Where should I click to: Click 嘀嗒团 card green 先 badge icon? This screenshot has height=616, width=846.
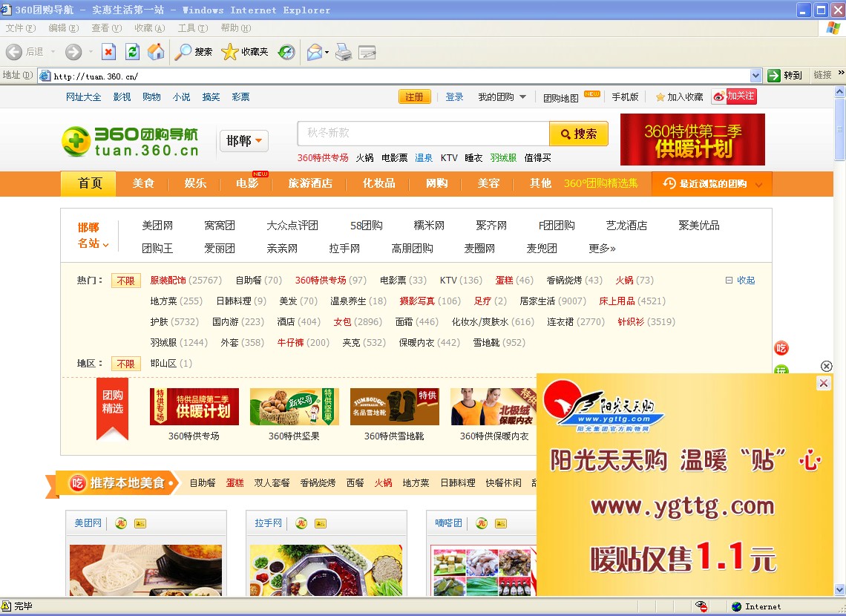482,523
